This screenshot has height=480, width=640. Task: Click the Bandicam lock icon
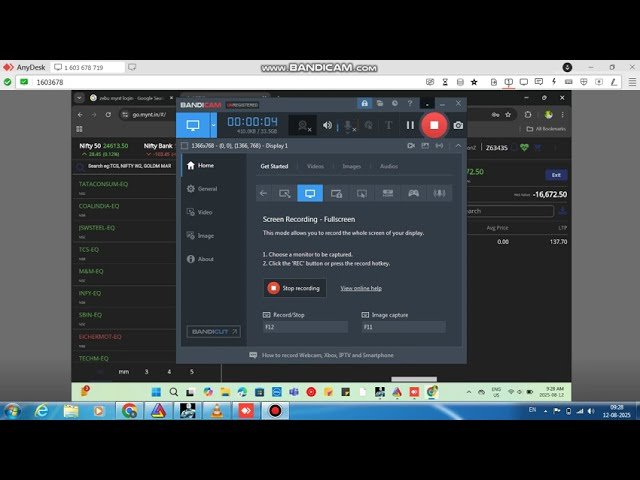[364, 103]
